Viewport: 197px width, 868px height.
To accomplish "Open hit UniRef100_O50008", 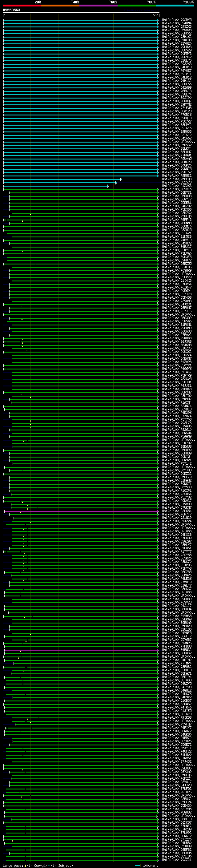I will pyautogui.click(x=177, y=30).
